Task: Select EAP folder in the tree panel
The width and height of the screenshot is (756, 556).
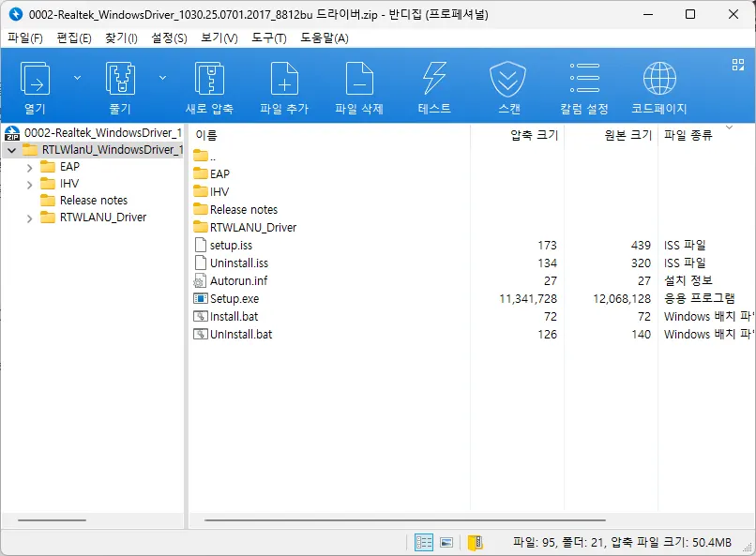Action: pyautogui.click(x=60, y=167)
